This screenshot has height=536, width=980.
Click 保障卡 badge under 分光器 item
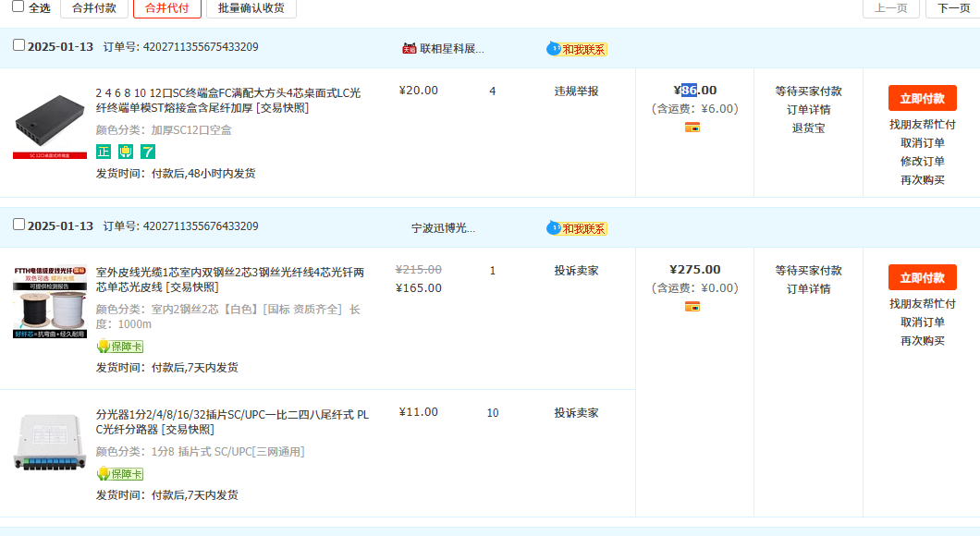point(120,474)
